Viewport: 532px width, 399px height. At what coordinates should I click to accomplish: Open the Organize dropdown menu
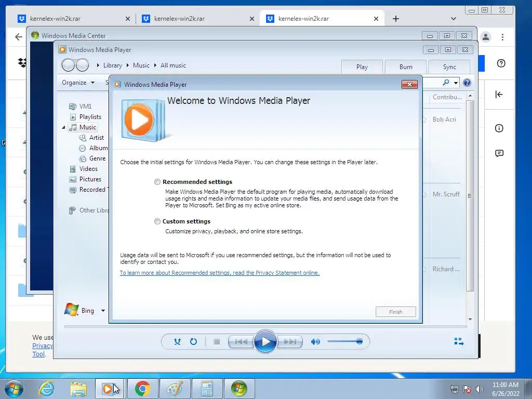pos(78,83)
